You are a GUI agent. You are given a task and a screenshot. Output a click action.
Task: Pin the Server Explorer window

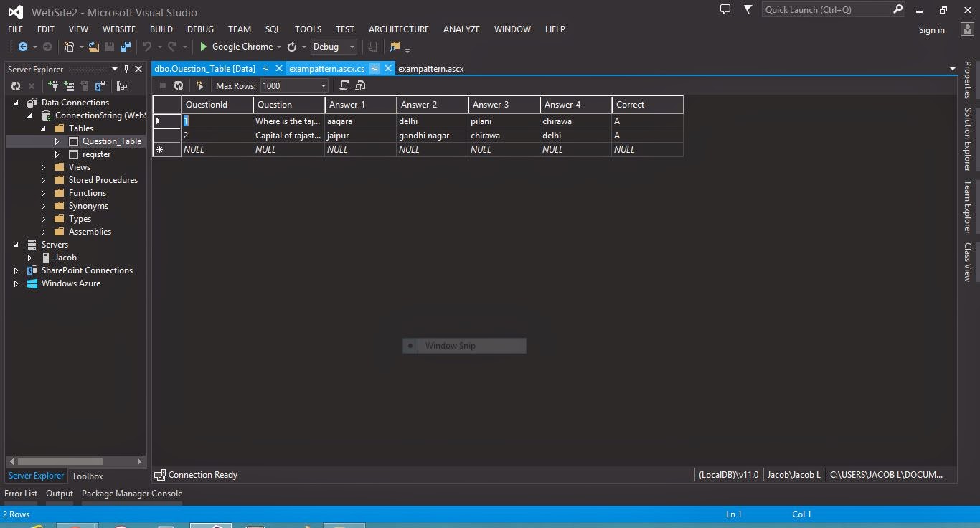(128, 69)
